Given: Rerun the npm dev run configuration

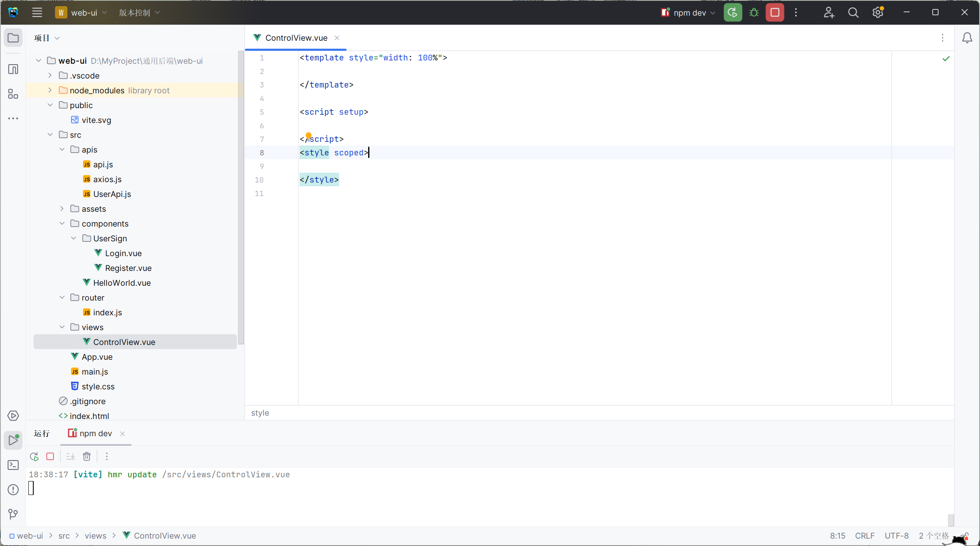Looking at the screenshot, I should click(x=733, y=12).
